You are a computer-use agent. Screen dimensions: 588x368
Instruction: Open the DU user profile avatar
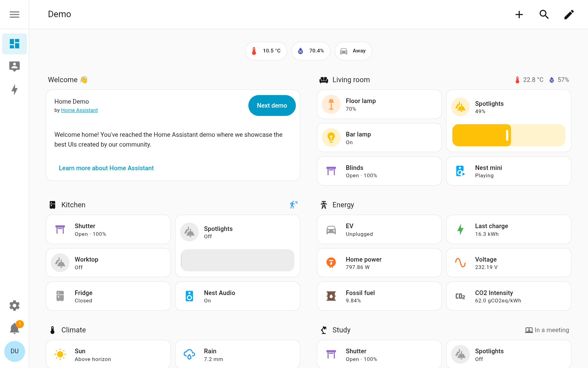(14, 351)
